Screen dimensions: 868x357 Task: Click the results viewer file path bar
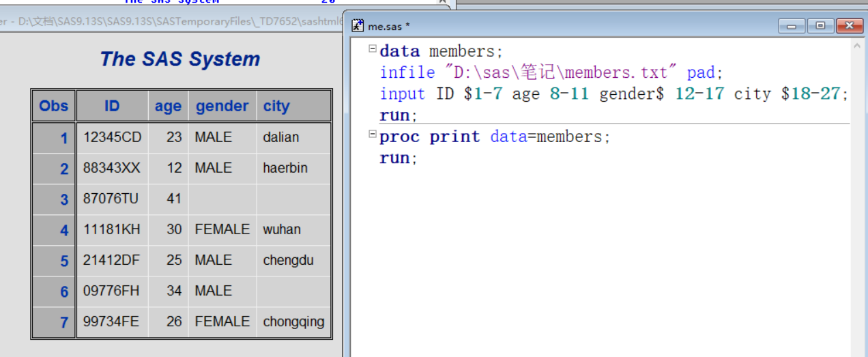pyautogui.click(x=171, y=21)
